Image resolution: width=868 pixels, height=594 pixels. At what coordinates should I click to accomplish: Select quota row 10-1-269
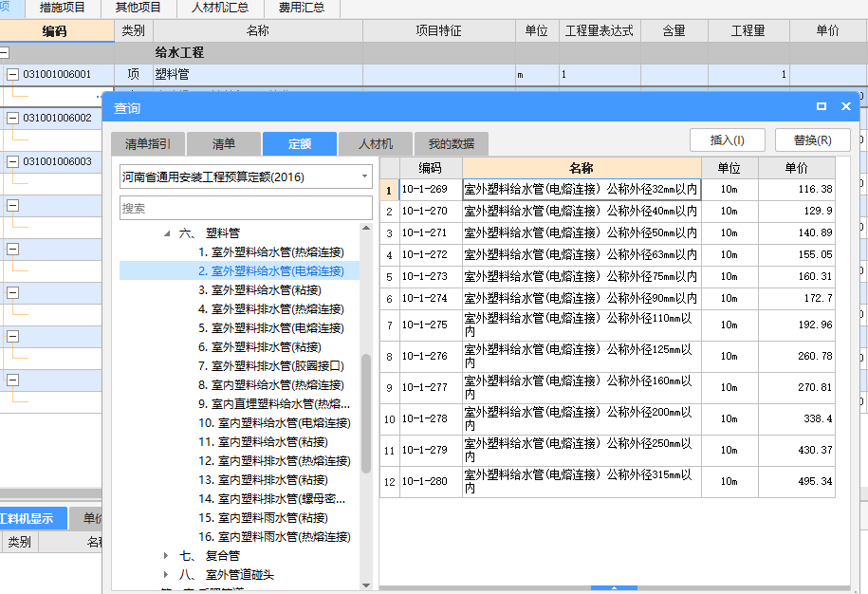coord(607,190)
